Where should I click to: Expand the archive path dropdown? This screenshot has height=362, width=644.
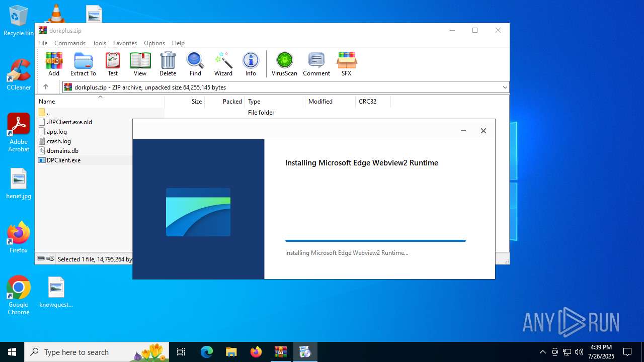[x=505, y=87]
